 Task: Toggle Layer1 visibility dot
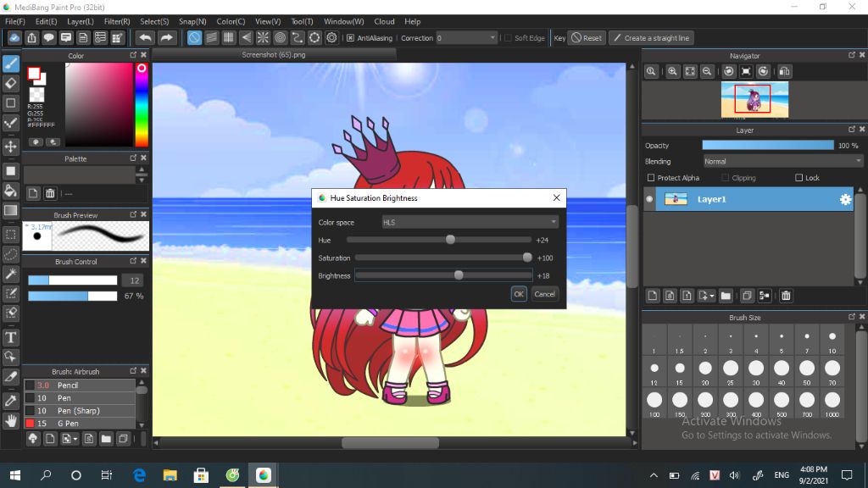[x=649, y=199]
